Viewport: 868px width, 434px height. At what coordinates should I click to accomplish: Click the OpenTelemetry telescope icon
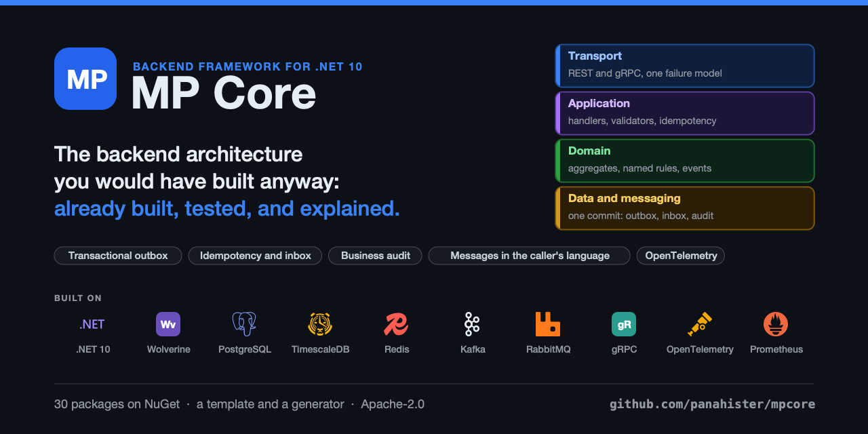(700, 324)
